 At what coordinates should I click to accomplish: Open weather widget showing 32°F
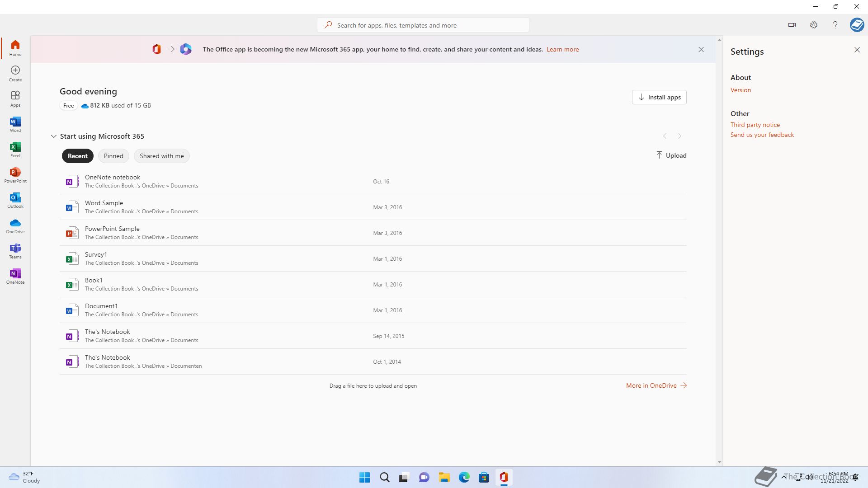tap(24, 477)
